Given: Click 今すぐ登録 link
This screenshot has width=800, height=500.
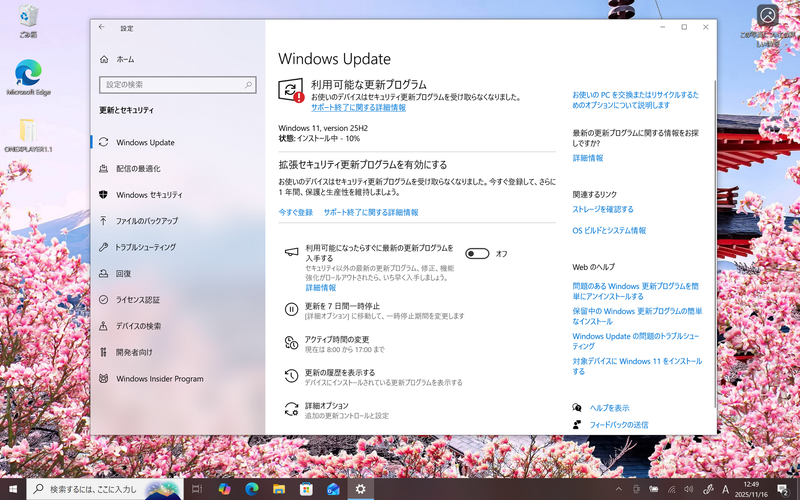Looking at the screenshot, I should click(295, 212).
